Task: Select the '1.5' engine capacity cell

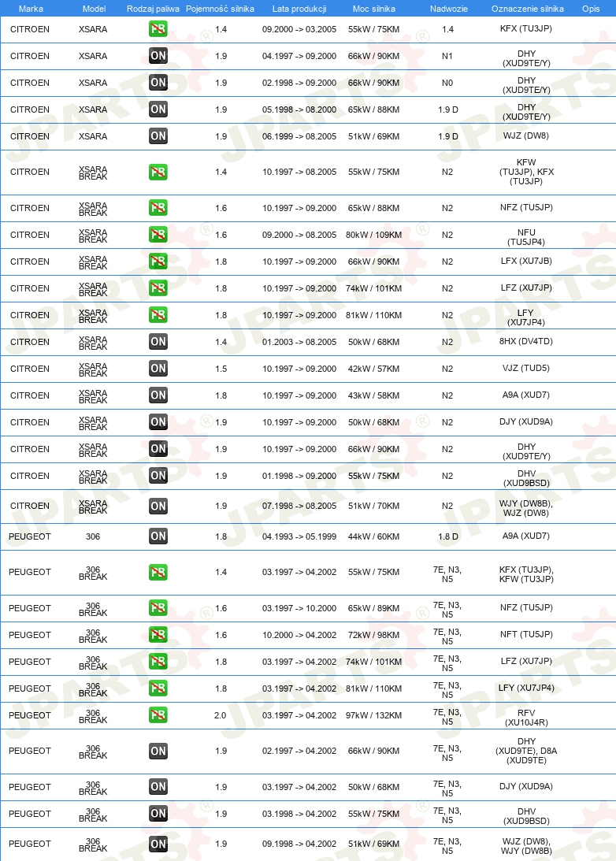Action: [x=221, y=369]
